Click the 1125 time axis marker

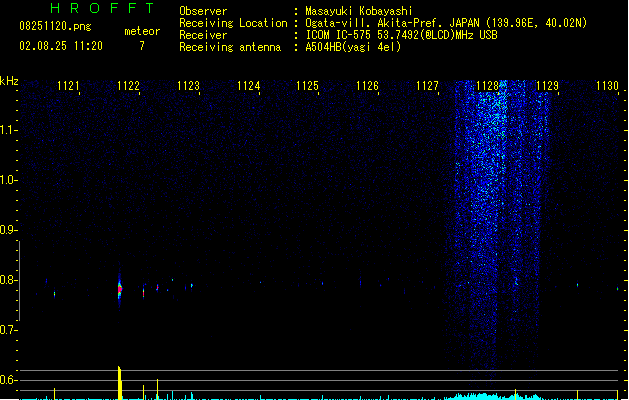click(307, 86)
